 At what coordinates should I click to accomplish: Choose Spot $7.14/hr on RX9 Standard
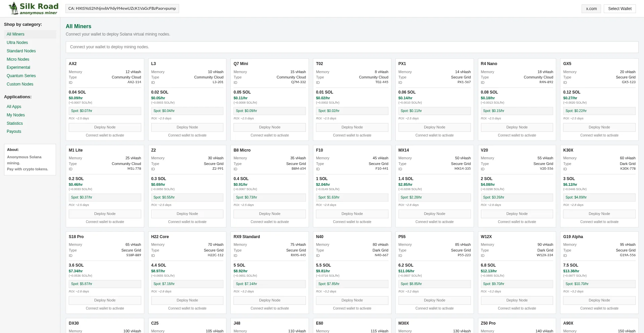269,284
